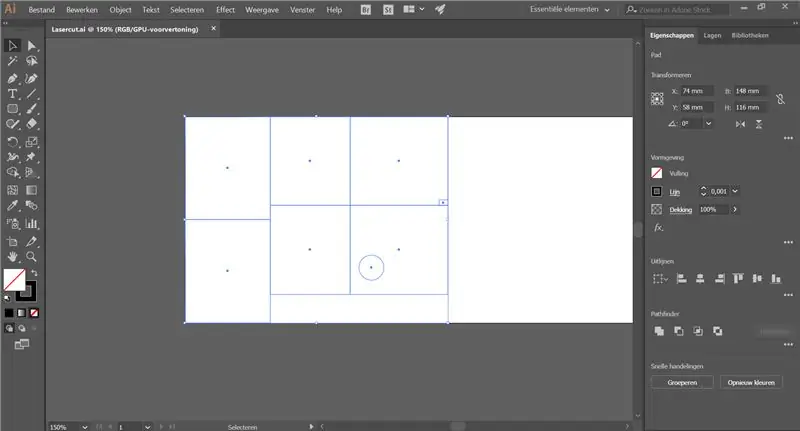Image resolution: width=800 pixels, height=431 pixels.
Task: Set the color mode to None
Action: pyautogui.click(x=34, y=313)
